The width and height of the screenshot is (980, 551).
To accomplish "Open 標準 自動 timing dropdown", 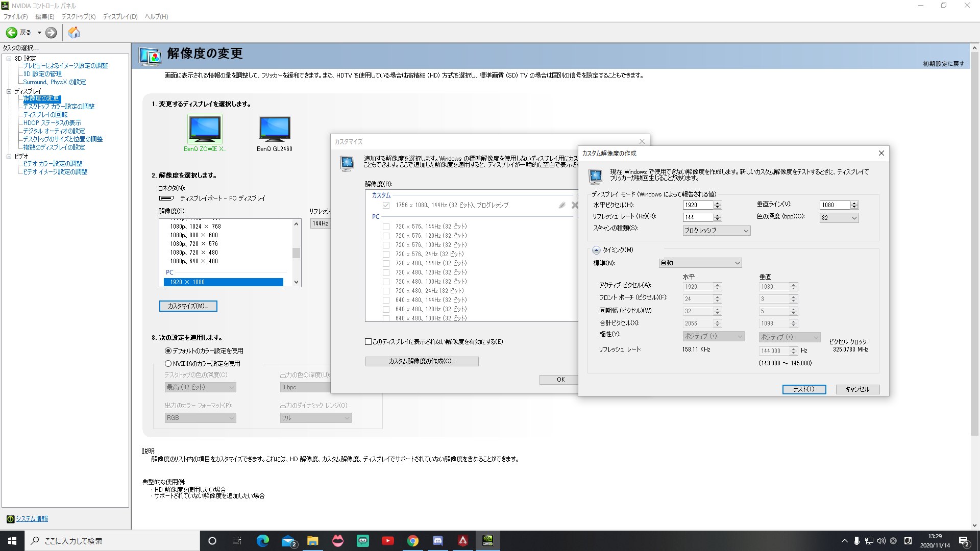I will click(700, 263).
